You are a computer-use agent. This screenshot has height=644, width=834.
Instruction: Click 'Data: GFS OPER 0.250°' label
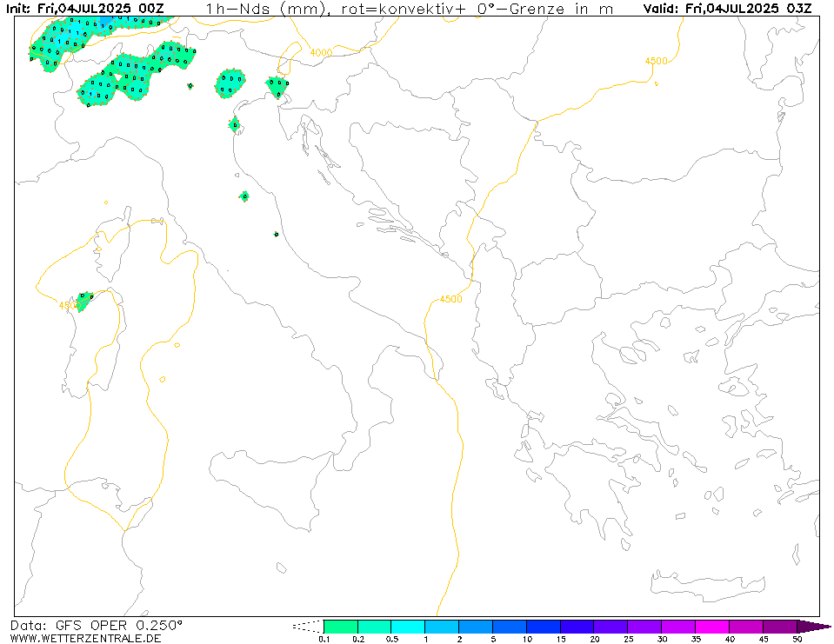coord(97,626)
